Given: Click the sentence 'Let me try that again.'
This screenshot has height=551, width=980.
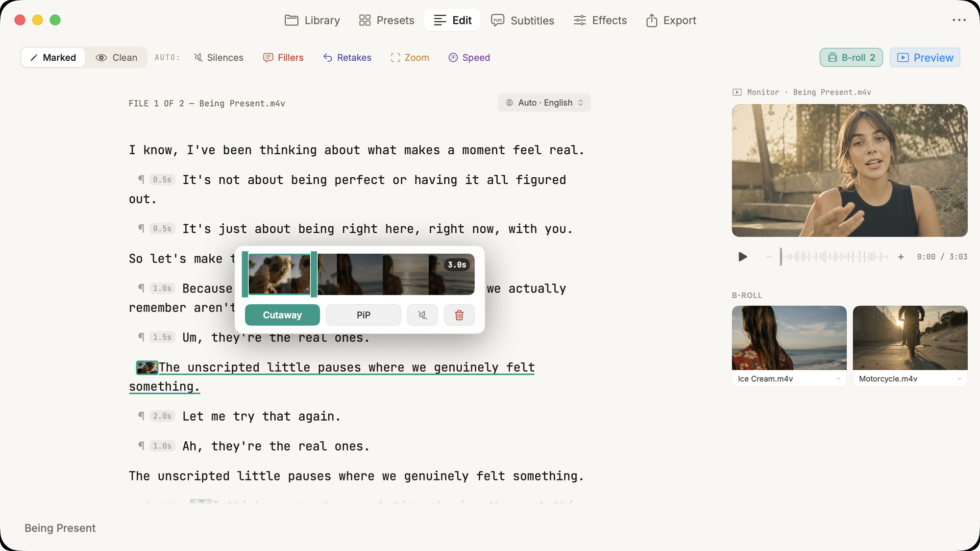Looking at the screenshot, I should tap(261, 416).
